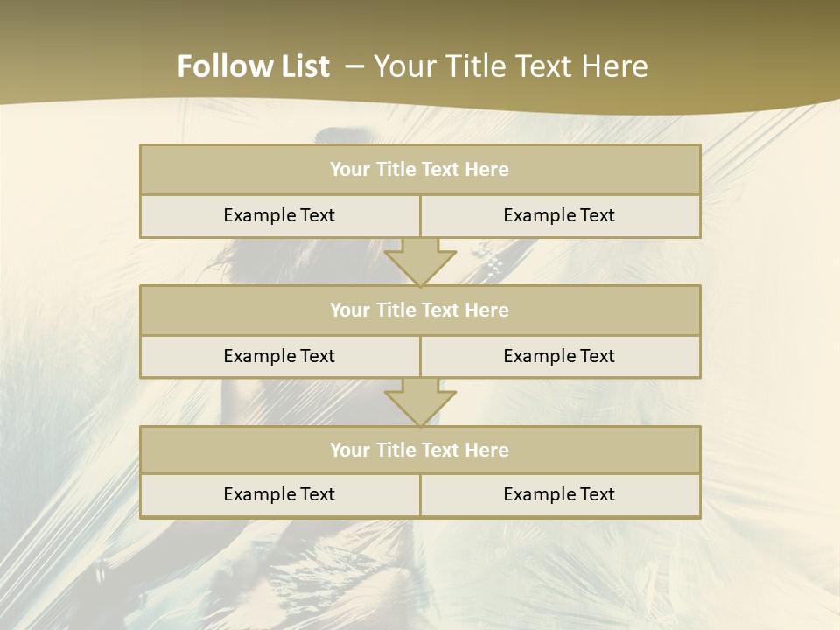This screenshot has height=630, width=840.
Task: Select the top block's title bar
Action: (x=420, y=170)
